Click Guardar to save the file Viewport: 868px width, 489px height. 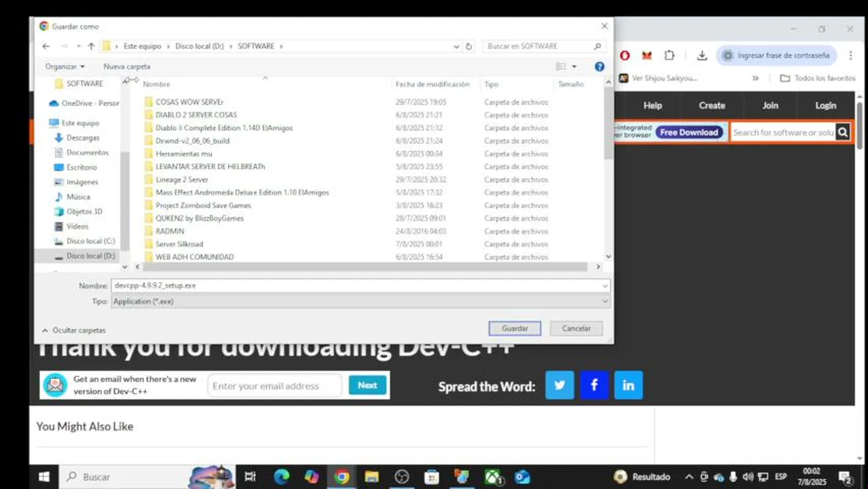[x=515, y=328]
